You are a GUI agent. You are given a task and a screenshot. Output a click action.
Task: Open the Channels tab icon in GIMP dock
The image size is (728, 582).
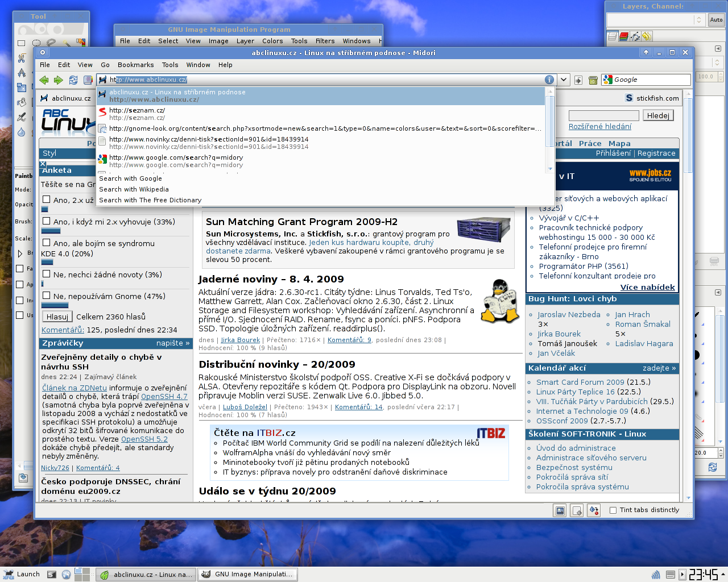click(x=624, y=36)
